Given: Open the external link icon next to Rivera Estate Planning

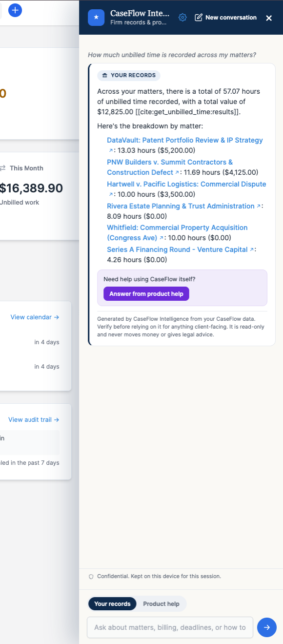Looking at the screenshot, I should coord(259,207).
